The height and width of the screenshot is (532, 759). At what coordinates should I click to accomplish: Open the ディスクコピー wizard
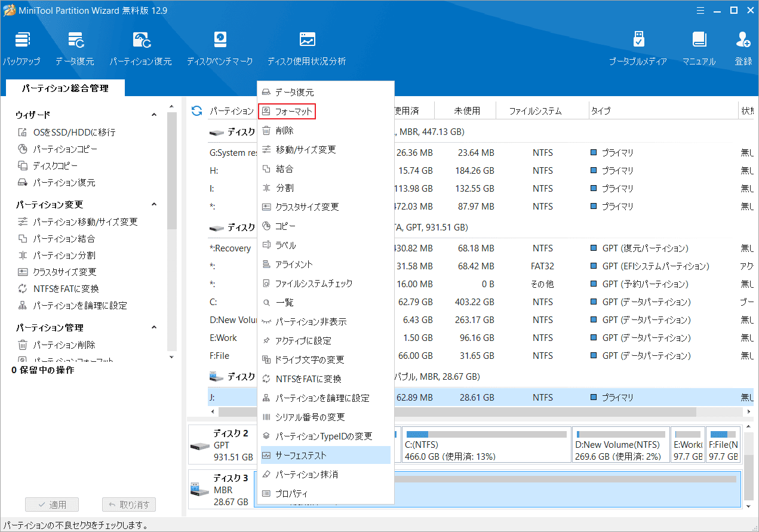tap(48, 165)
